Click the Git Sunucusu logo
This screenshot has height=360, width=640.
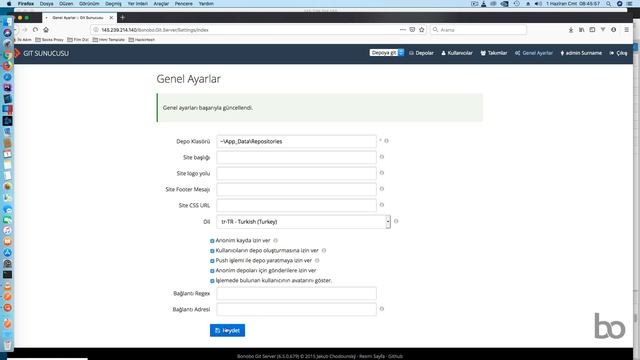42,53
